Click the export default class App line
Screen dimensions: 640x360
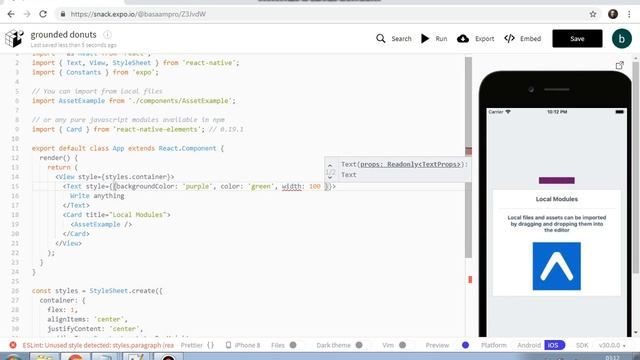point(128,148)
